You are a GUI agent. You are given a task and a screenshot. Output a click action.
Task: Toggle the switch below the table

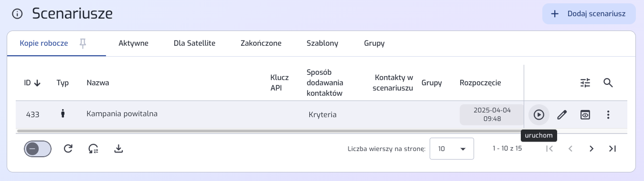click(37, 149)
